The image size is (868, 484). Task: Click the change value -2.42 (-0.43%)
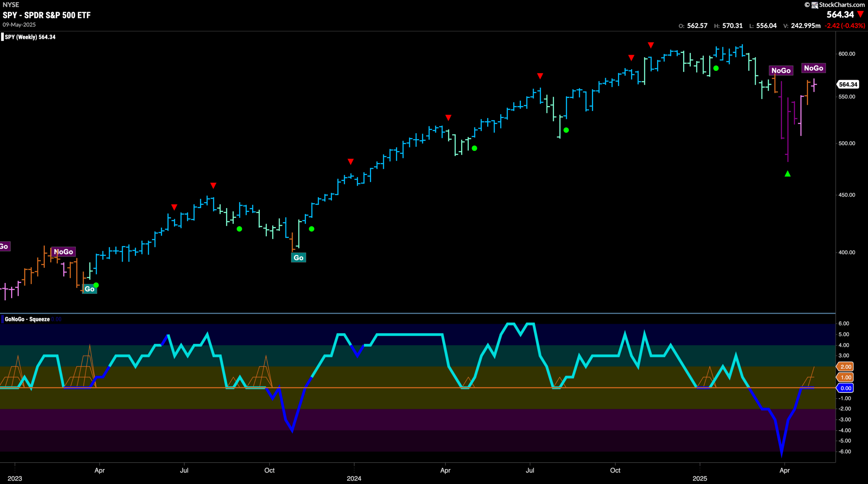pos(845,26)
